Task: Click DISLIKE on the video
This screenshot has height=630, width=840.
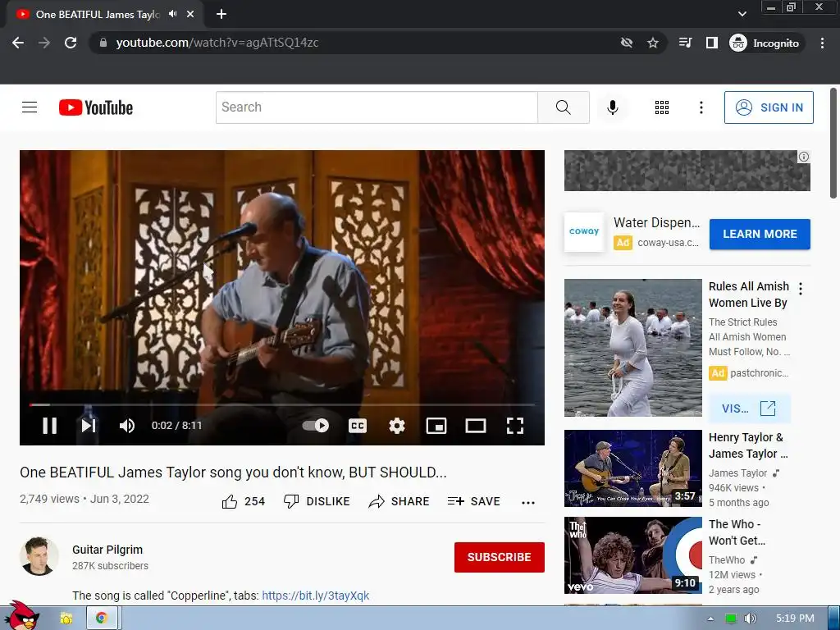Action: click(x=317, y=501)
